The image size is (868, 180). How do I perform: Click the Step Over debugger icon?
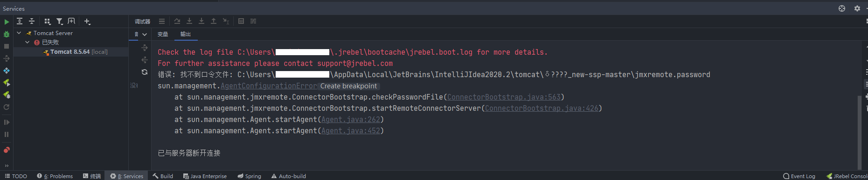(177, 21)
